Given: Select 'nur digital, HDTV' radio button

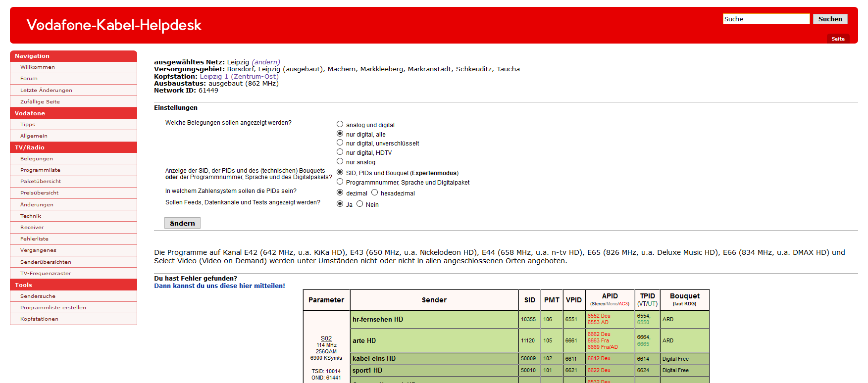Looking at the screenshot, I should click(340, 152).
